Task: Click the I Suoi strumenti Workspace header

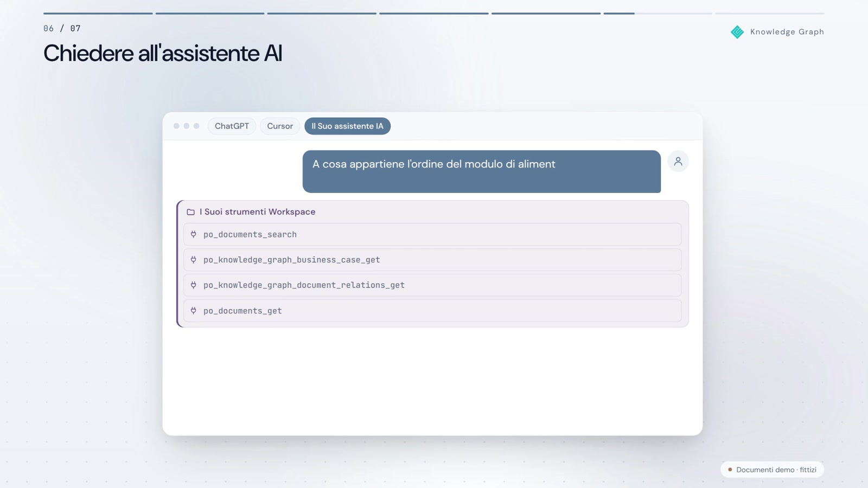Action: pos(257,212)
